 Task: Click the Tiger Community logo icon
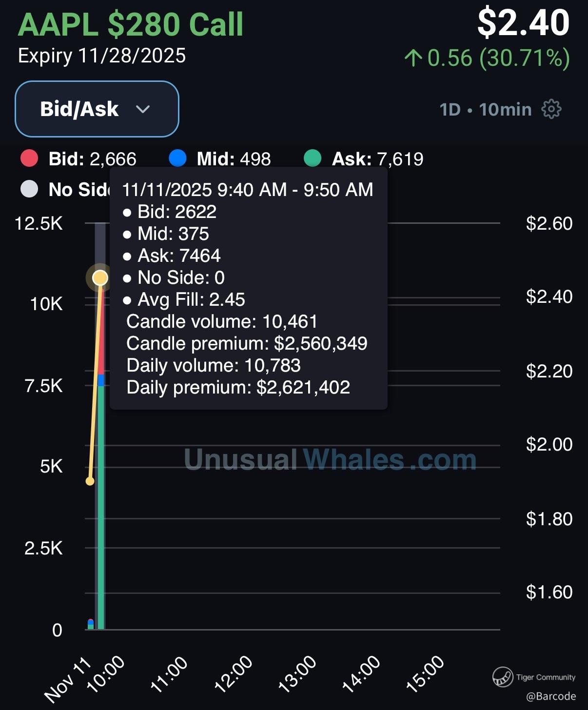pos(502,676)
